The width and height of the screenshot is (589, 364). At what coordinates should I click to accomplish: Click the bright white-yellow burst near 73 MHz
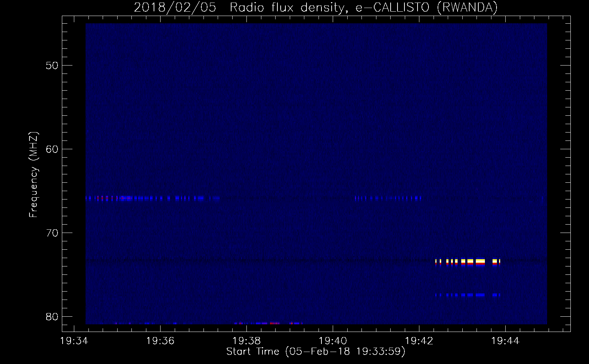468,262
